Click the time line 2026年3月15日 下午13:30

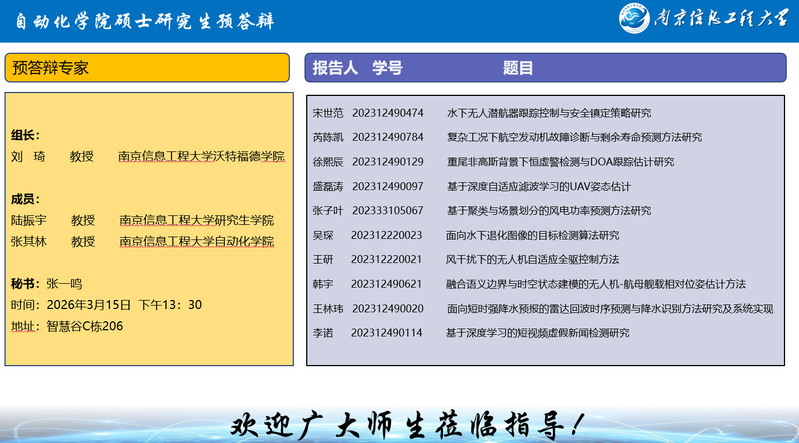point(106,305)
